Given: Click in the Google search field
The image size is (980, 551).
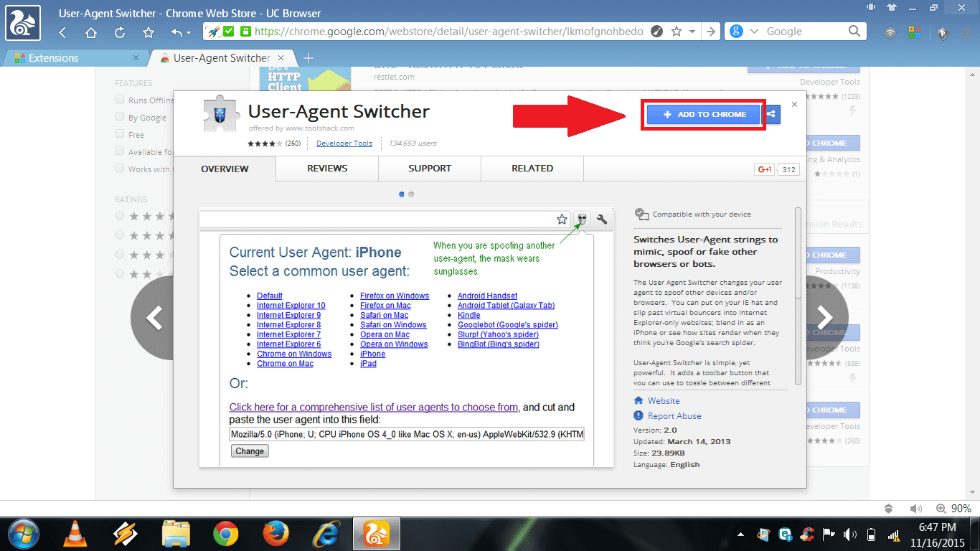Looking at the screenshot, I should click(x=804, y=32).
